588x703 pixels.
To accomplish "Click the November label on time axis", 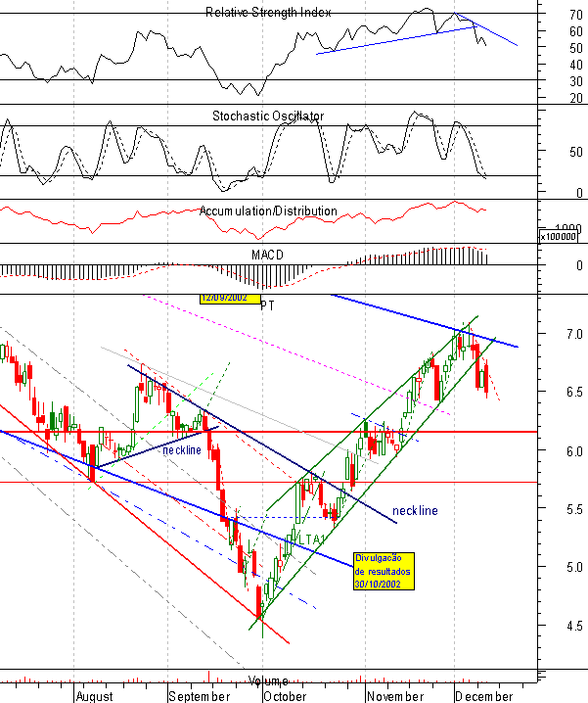I will (x=395, y=696).
